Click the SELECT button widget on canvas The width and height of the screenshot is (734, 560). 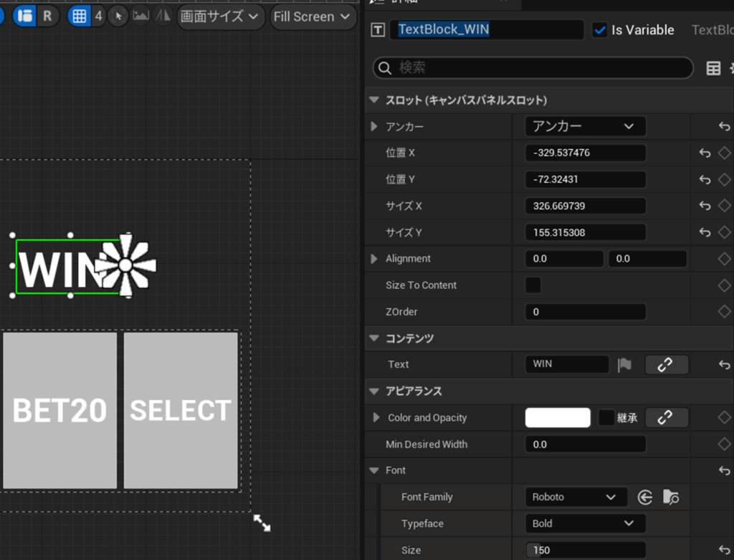181,410
